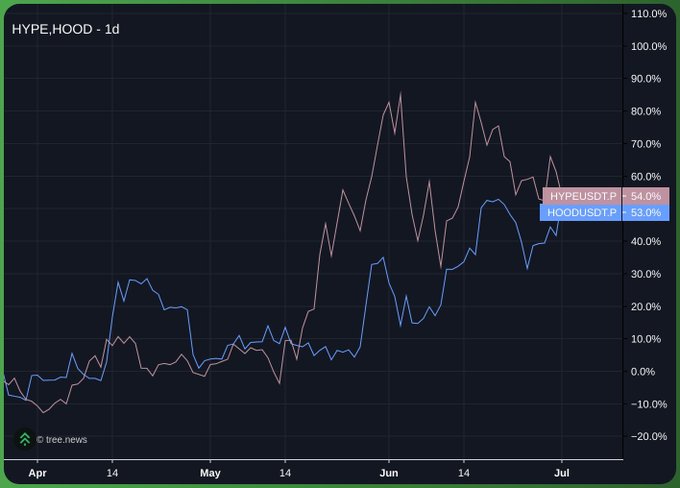Click the 30.0% axis label
This screenshot has height=488, width=680.
click(646, 274)
